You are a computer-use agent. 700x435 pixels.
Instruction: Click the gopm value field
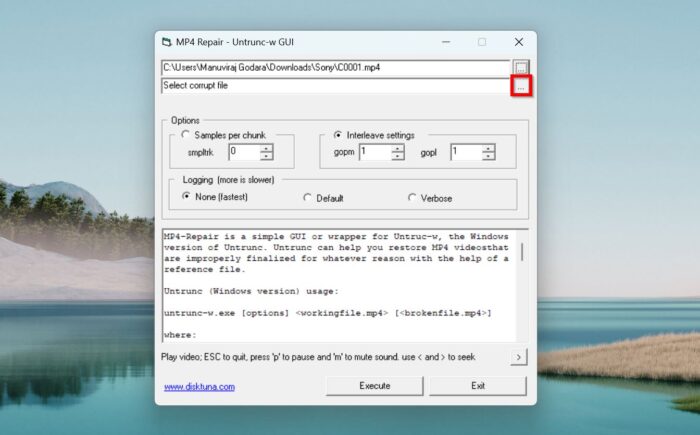[375, 152]
